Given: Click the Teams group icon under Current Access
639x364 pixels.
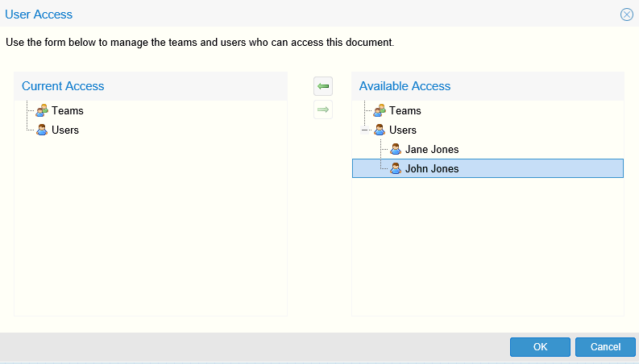Looking at the screenshot, I should click(42, 110).
